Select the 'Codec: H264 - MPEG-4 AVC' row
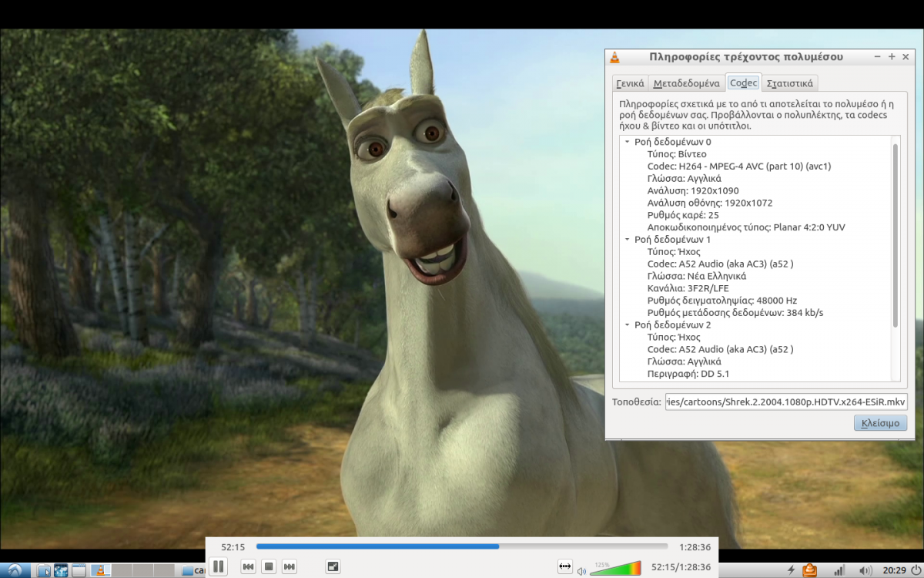The width and height of the screenshot is (924, 578). pos(739,166)
